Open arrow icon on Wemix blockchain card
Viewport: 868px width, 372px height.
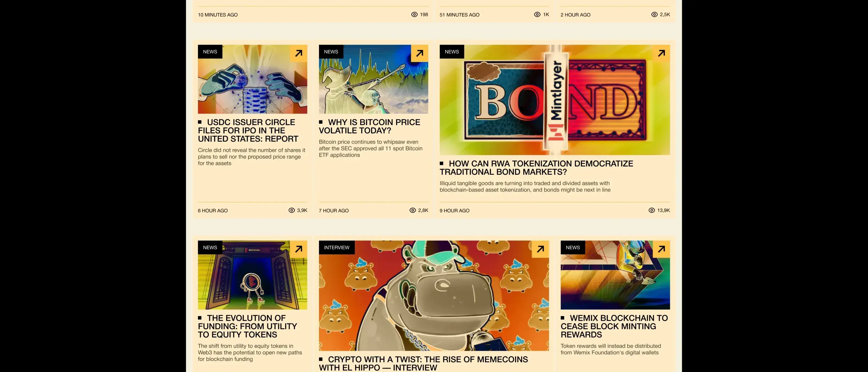(x=662, y=249)
